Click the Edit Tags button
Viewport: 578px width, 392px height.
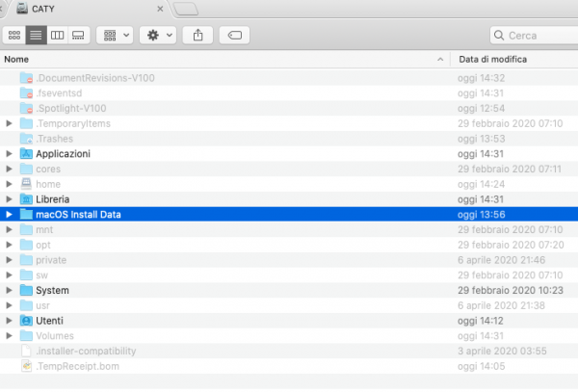[234, 36]
